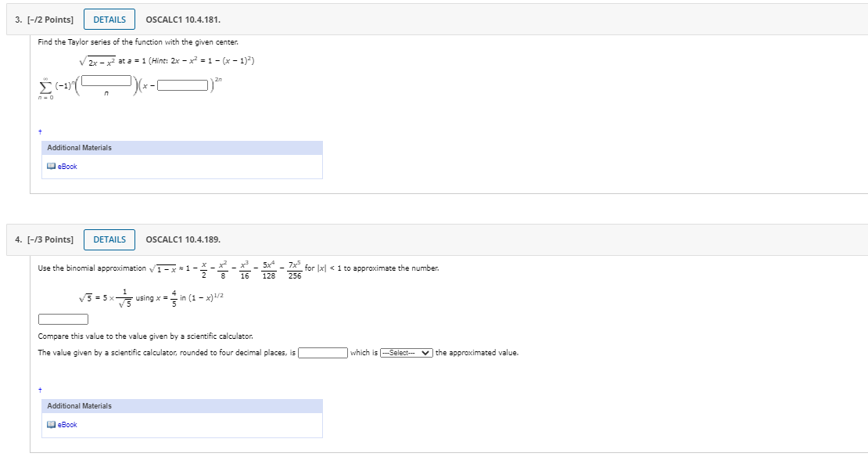The height and width of the screenshot is (464, 868).
Task: Click the blue dagger symbol below question 3
Action: (40, 131)
